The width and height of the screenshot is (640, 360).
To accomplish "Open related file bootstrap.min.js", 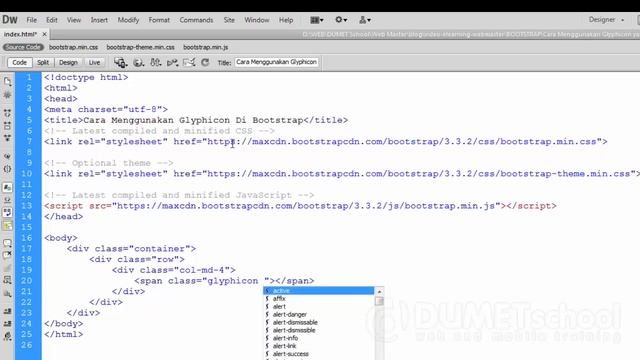I will pyautogui.click(x=206, y=47).
